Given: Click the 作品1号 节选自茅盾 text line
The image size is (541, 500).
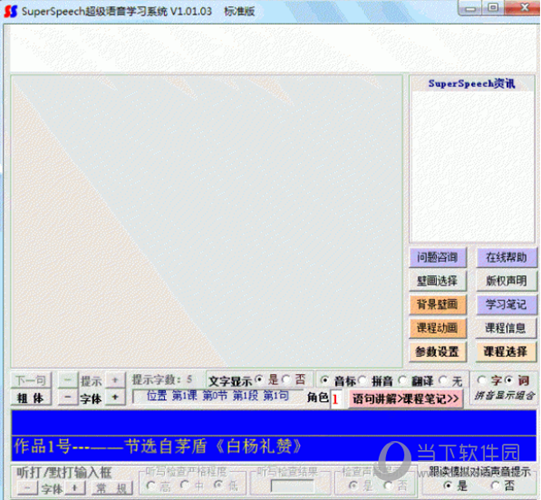Looking at the screenshot, I should point(274,448).
